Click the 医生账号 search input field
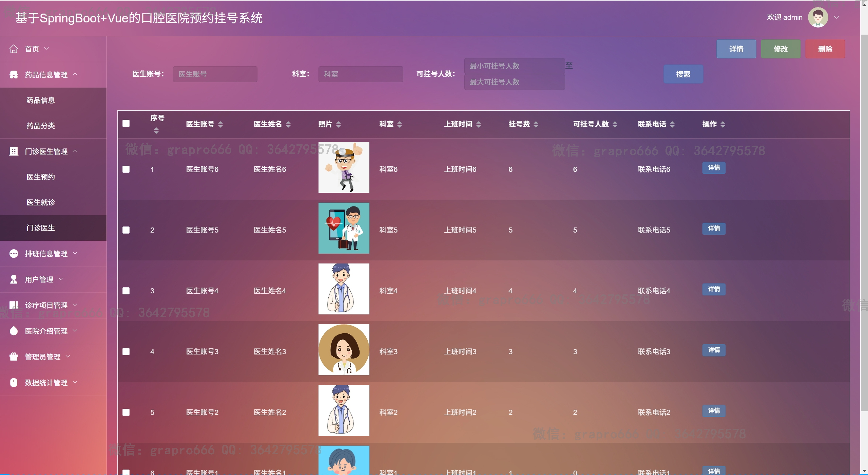The width and height of the screenshot is (868, 475). pos(215,74)
